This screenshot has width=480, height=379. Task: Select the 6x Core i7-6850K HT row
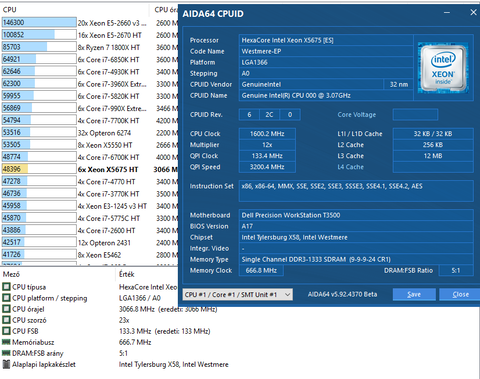[90, 59]
